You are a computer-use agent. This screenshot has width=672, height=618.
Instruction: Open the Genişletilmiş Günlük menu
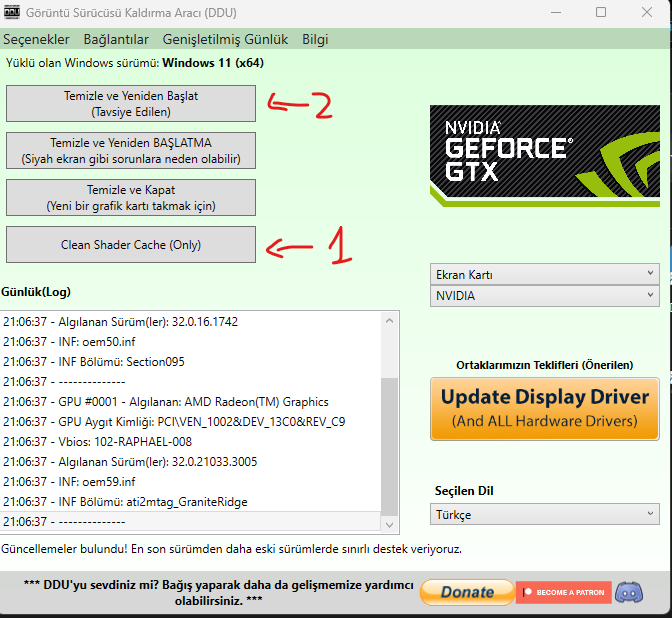pos(225,39)
